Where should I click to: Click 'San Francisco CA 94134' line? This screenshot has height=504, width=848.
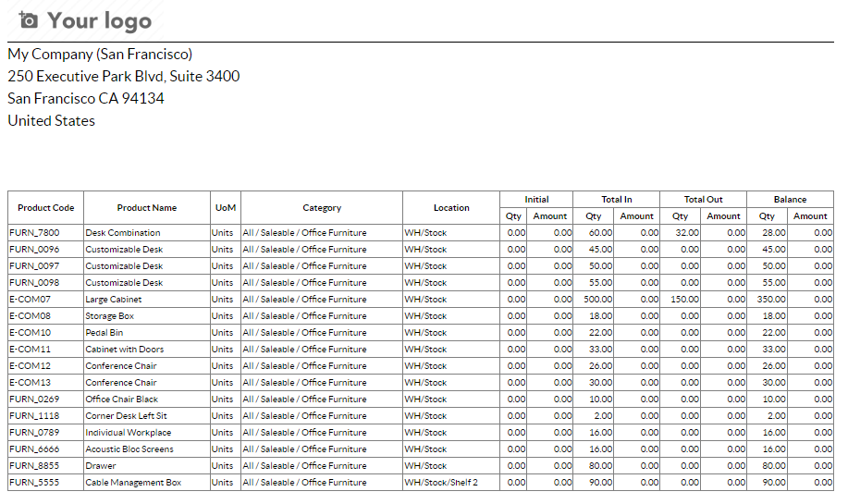[x=86, y=98]
